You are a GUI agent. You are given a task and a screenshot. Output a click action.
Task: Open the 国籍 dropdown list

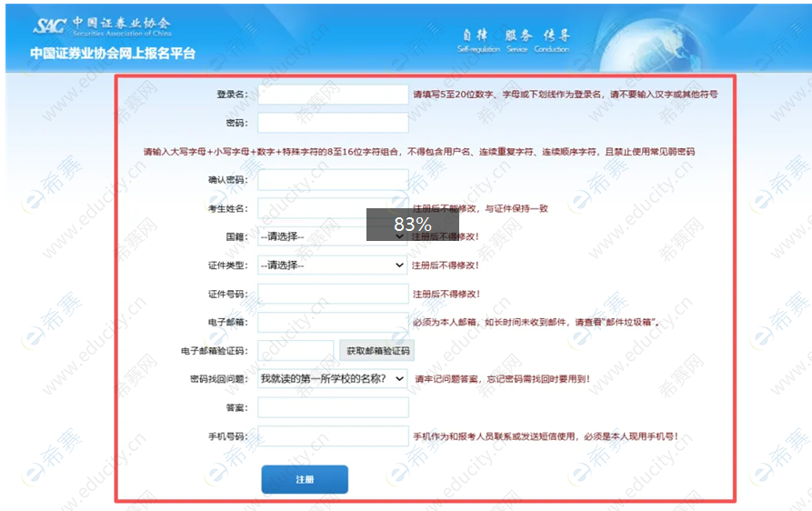(332, 236)
